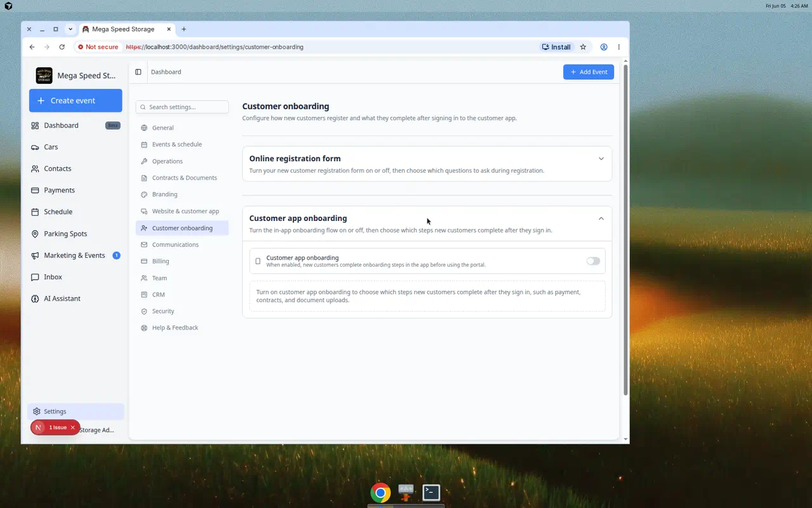Select Customer onboarding settings item

(182, 228)
